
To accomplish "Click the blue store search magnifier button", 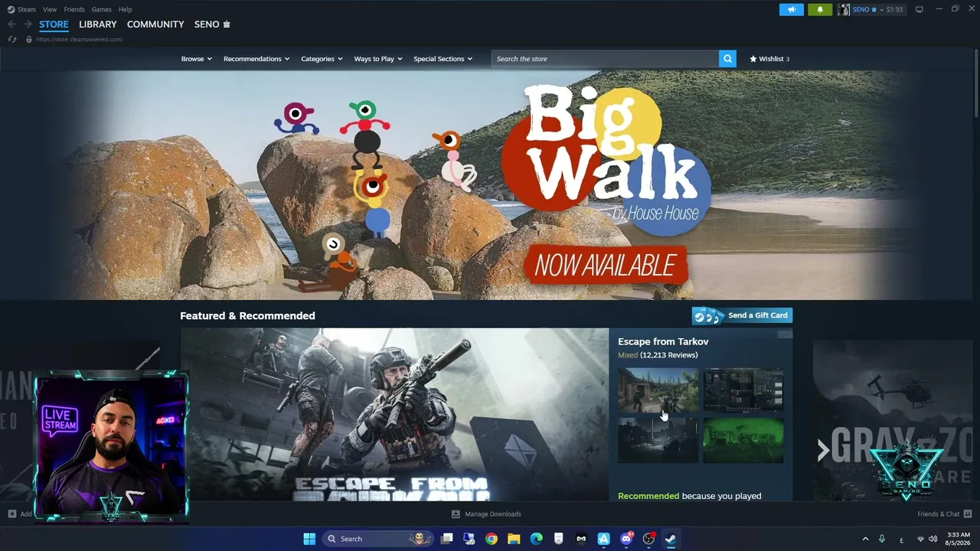I will pos(727,59).
